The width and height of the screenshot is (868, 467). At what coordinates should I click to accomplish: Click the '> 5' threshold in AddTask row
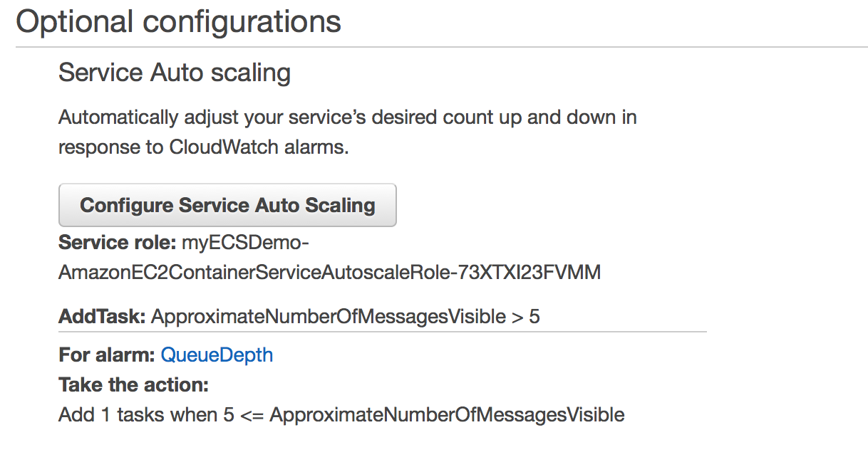click(x=526, y=316)
